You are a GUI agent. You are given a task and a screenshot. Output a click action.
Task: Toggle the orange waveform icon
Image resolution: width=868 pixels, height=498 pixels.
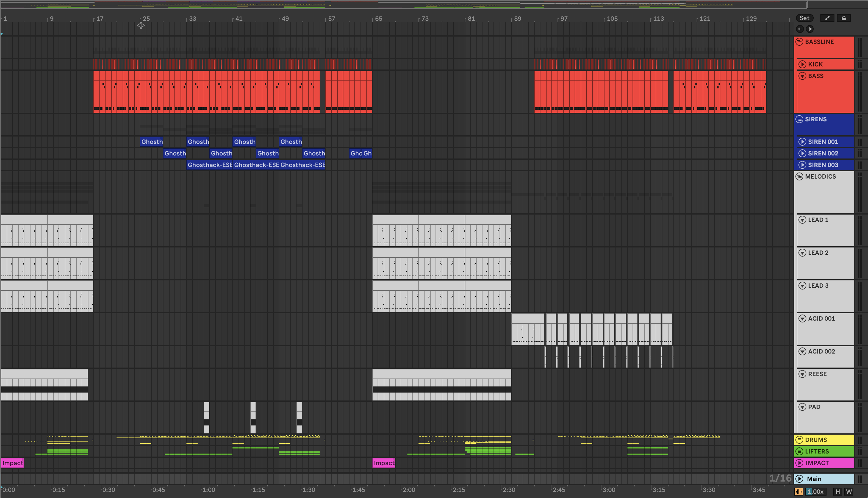click(798, 492)
